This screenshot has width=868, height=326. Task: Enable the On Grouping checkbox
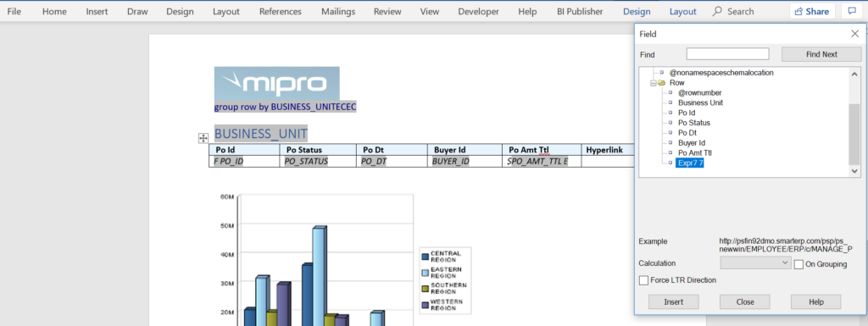tap(798, 264)
